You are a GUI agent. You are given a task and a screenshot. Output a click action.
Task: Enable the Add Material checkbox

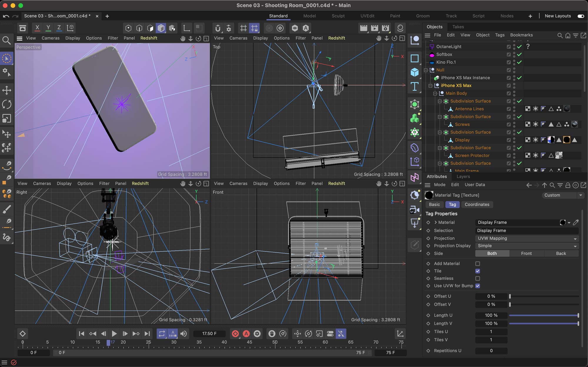tap(477, 264)
